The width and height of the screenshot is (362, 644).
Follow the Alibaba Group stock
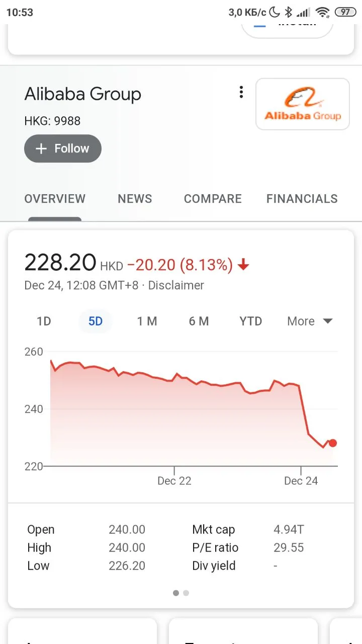coord(63,148)
